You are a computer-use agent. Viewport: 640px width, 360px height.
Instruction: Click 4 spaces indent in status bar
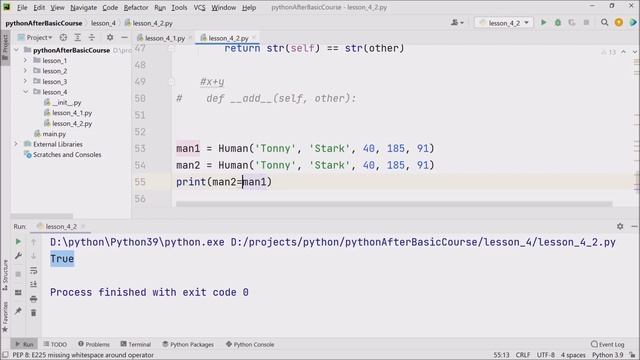pos(573,355)
